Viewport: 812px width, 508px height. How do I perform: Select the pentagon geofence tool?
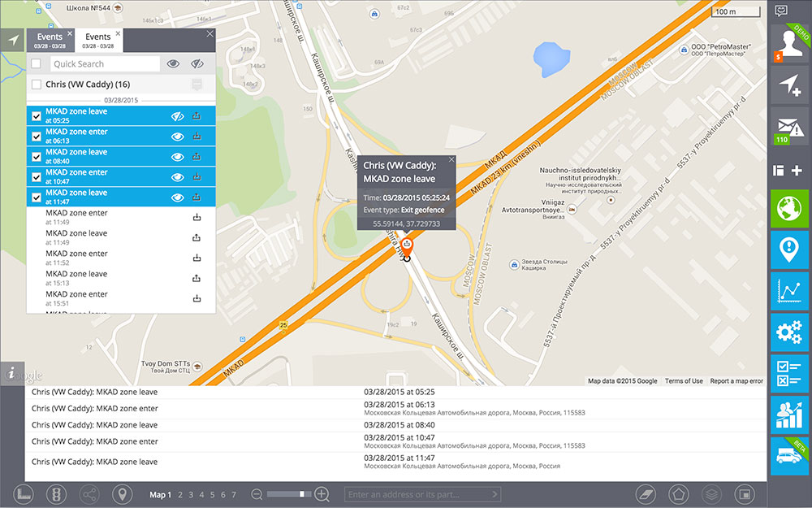tap(678, 494)
